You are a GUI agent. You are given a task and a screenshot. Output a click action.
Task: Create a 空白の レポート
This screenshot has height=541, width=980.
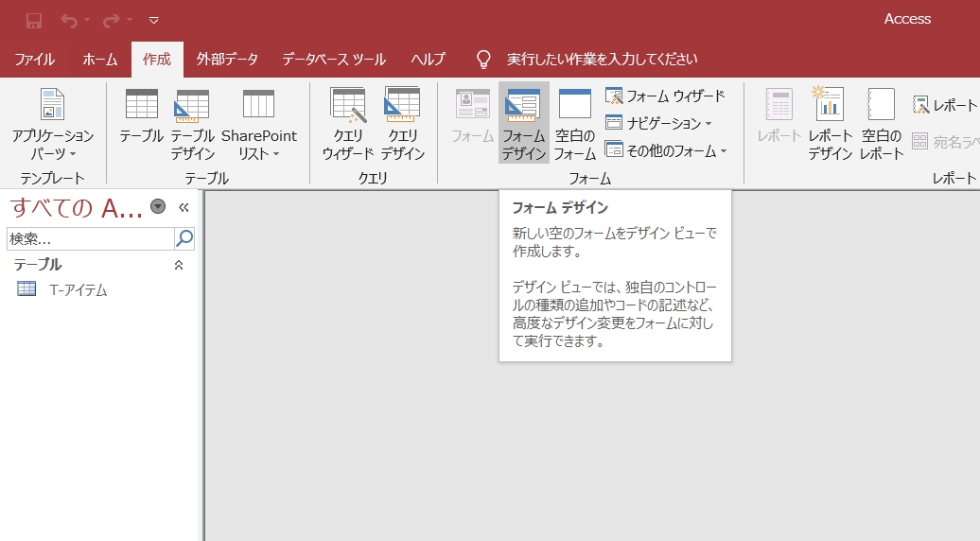882,124
